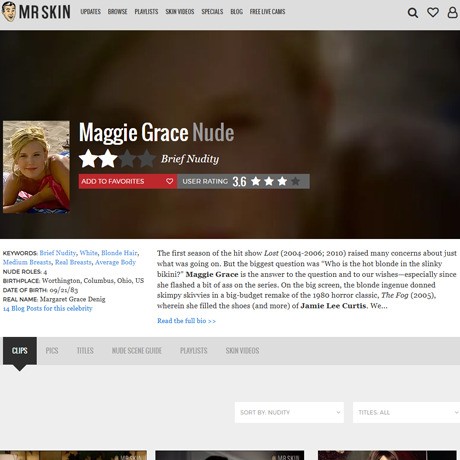Rate with the fourth user rating star
Image resolution: width=460 pixels, height=460 pixels.
pos(295,181)
